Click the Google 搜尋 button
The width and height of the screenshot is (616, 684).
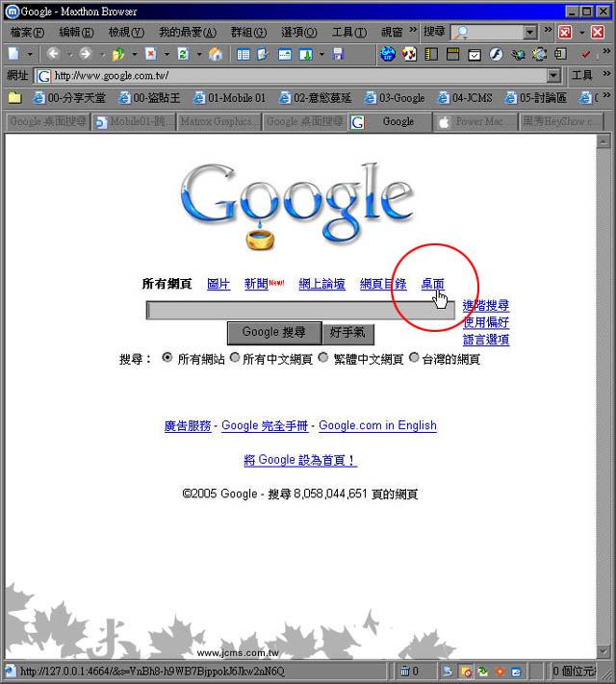(x=274, y=333)
